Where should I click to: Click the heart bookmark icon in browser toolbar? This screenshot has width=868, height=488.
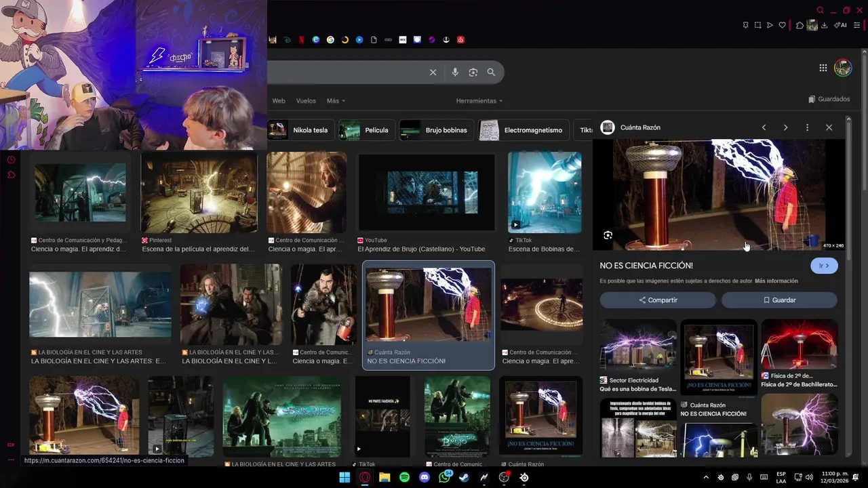(782, 25)
